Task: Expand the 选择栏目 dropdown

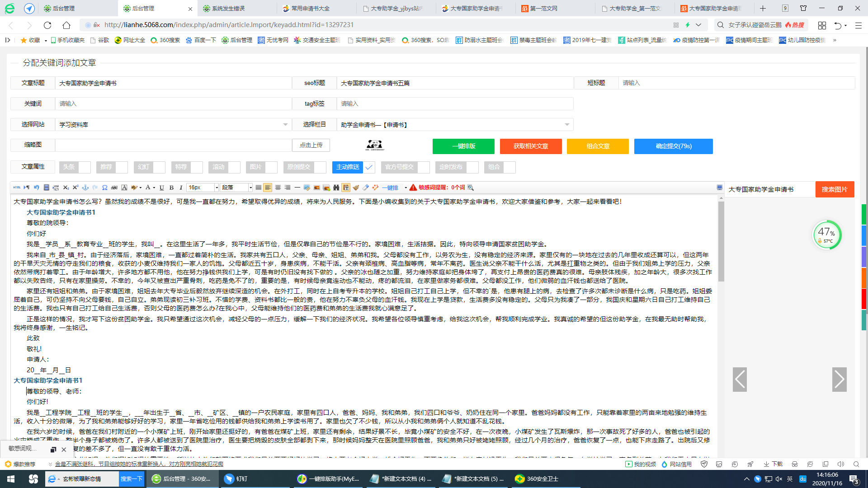Action: 566,125
